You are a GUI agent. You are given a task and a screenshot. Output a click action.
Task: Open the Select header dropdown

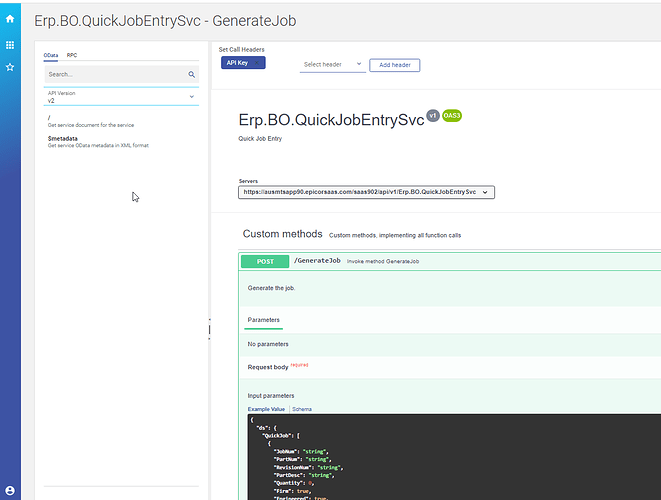tap(333, 65)
